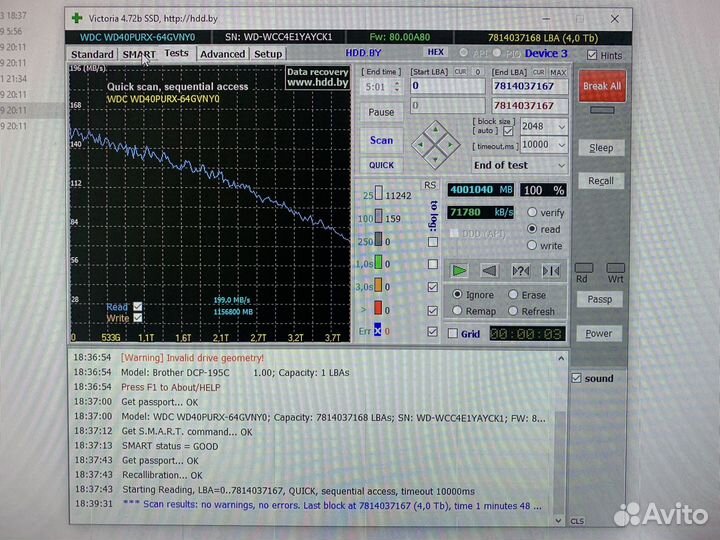The image size is (720, 540).
Task: Switch to the SMART tab
Action: click(139, 54)
